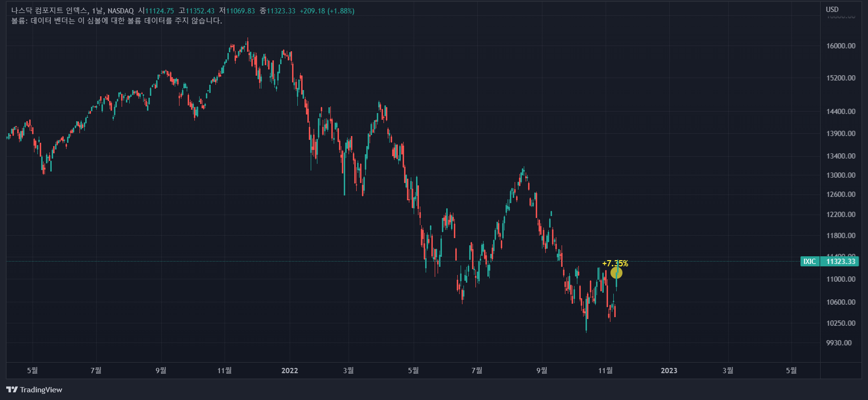Click the 11월 label just before 2023

click(x=606, y=371)
